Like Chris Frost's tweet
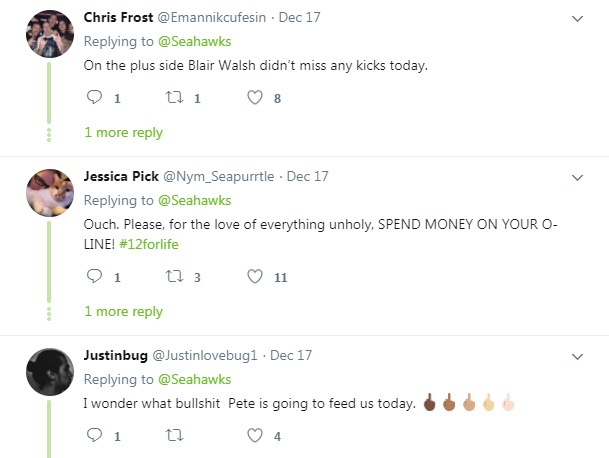 pyautogui.click(x=255, y=98)
